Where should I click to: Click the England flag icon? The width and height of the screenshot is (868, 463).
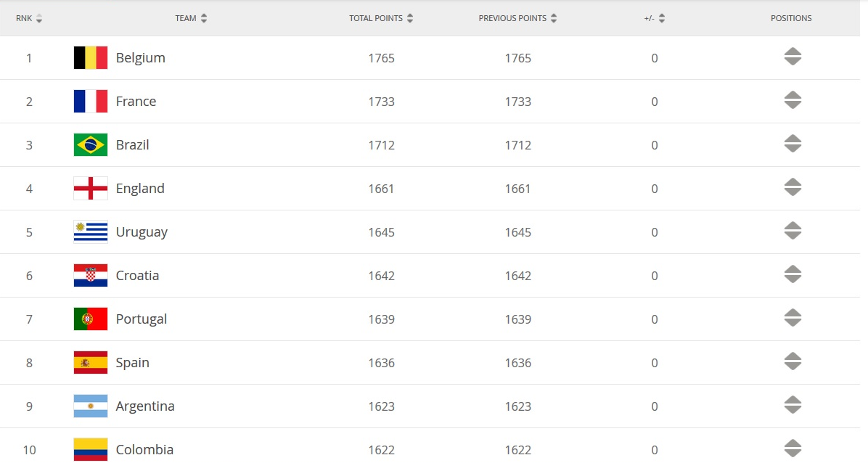click(x=91, y=189)
